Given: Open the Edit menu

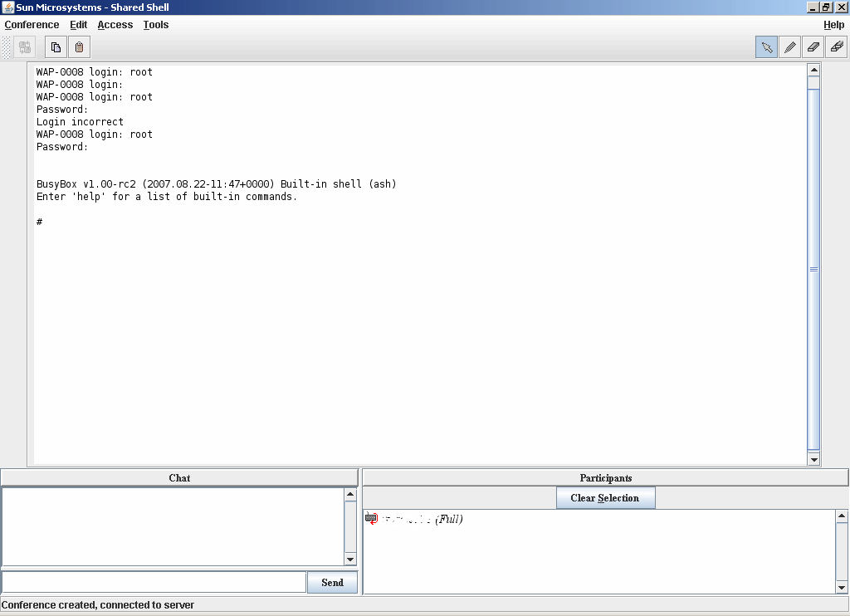Looking at the screenshot, I should coord(79,25).
